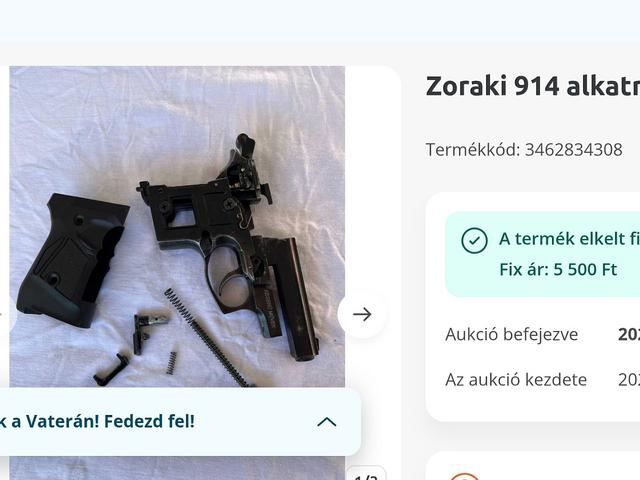Click the A termék elkelt status message

pos(569,239)
